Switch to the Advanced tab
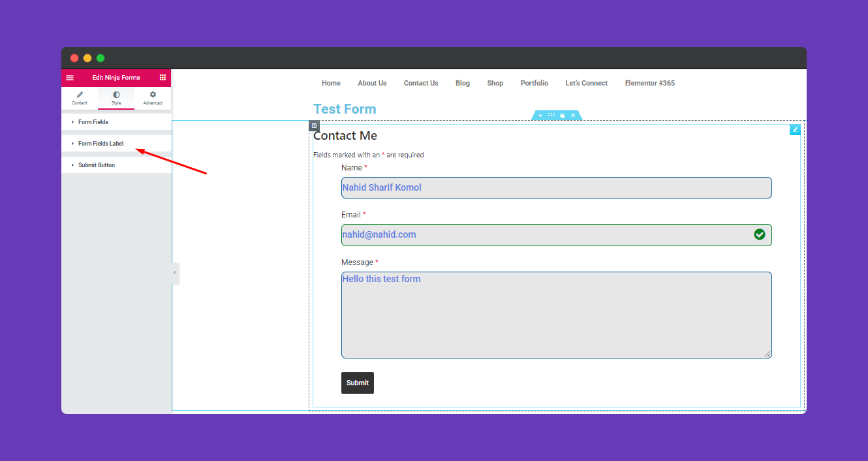The height and width of the screenshot is (461, 868). click(153, 98)
